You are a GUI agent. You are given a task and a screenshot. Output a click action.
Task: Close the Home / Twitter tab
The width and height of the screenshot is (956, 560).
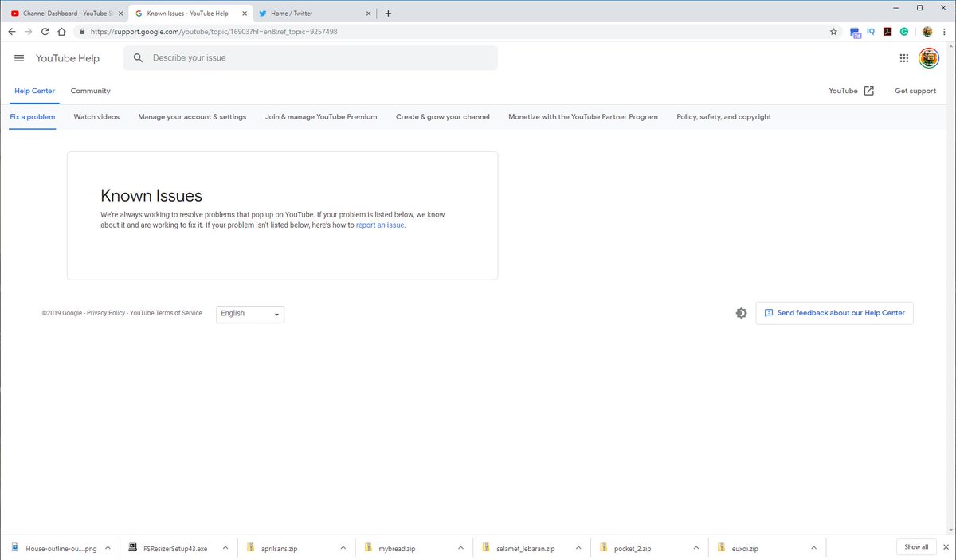[x=368, y=14]
